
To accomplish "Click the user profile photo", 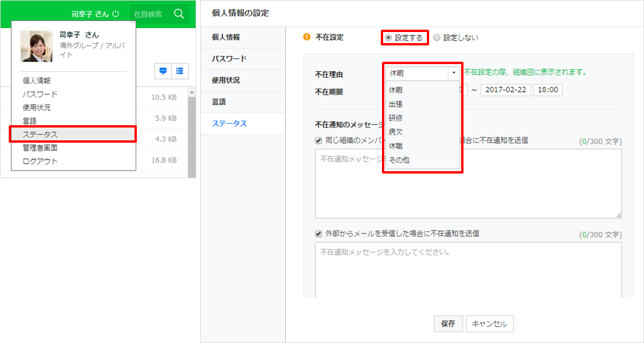I will pos(37,46).
